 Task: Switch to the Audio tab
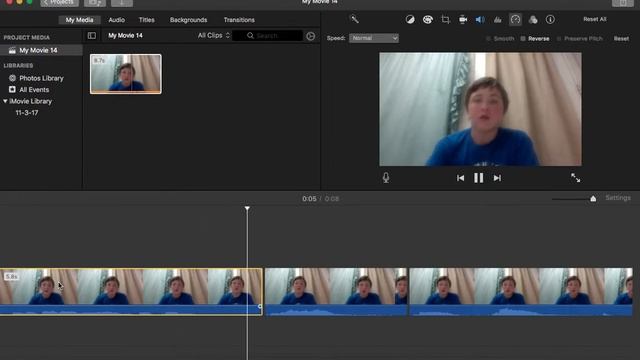[x=117, y=20]
